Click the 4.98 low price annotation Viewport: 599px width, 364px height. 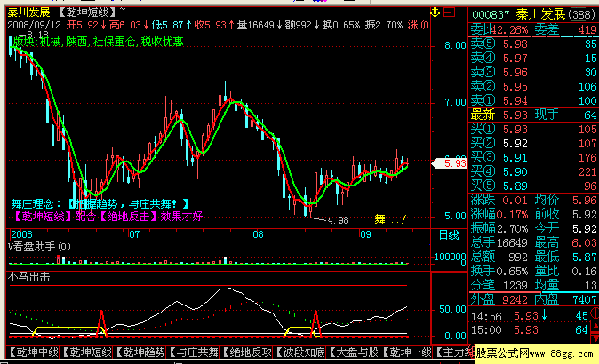click(x=338, y=220)
